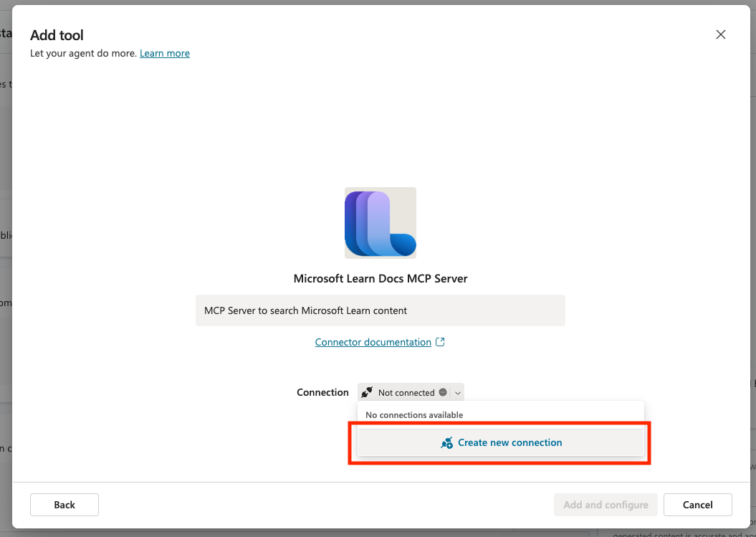Expand the Connection dropdown chevron
This screenshot has height=537, width=756.
coord(458,393)
